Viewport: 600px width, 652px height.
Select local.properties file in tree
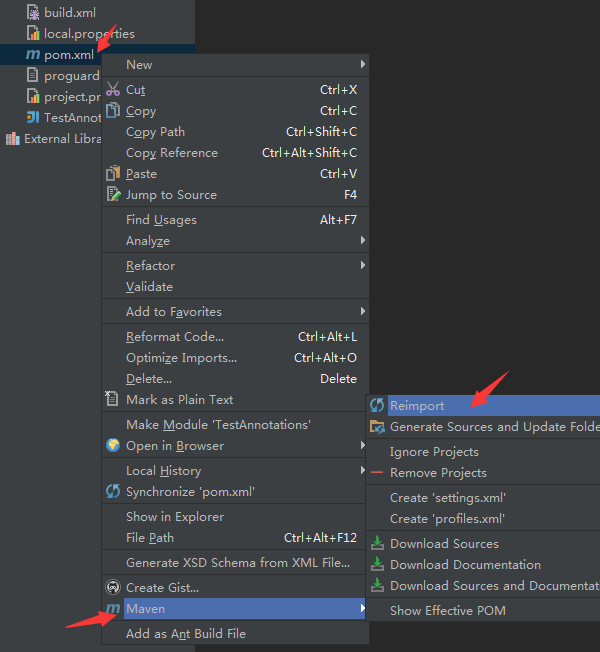click(89, 34)
